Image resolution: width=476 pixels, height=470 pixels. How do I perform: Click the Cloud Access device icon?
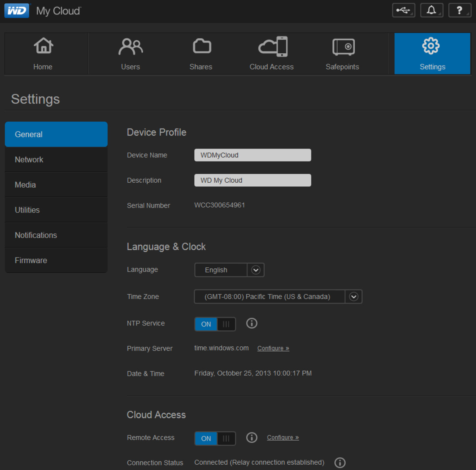(x=272, y=46)
